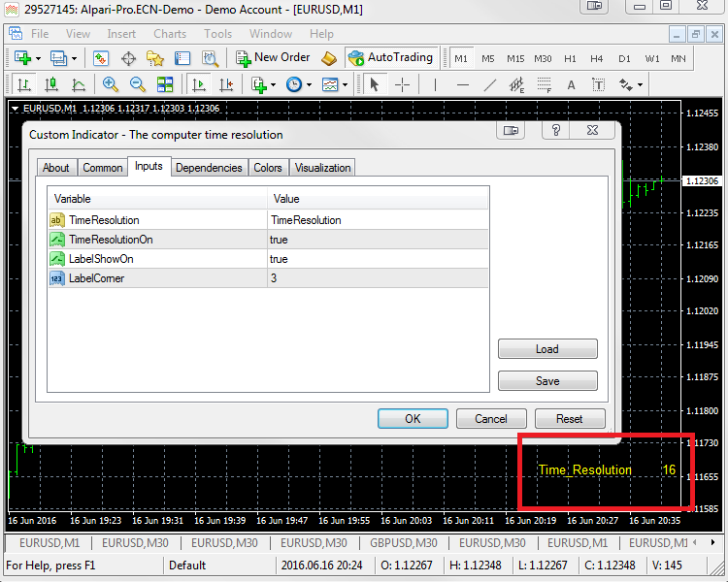Select the crosshair tool icon
The height and width of the screenshot is (582, 728).
[402, 85]
